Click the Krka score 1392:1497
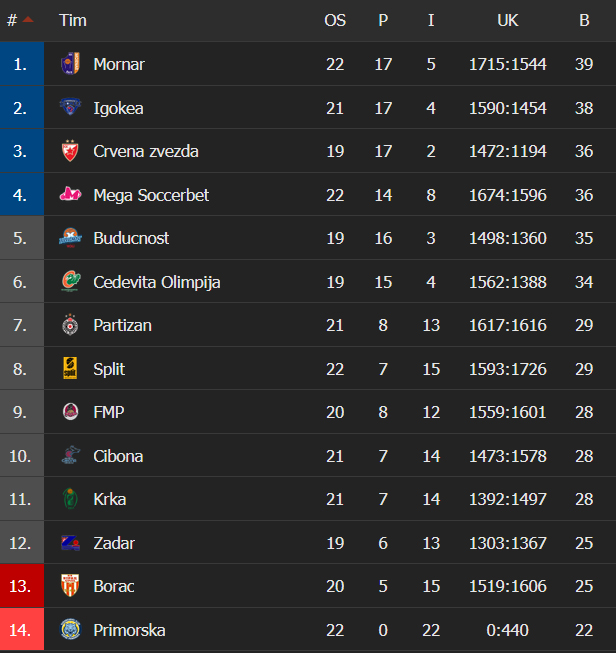Screen dimensions: 616x653 tap(507, 499)
